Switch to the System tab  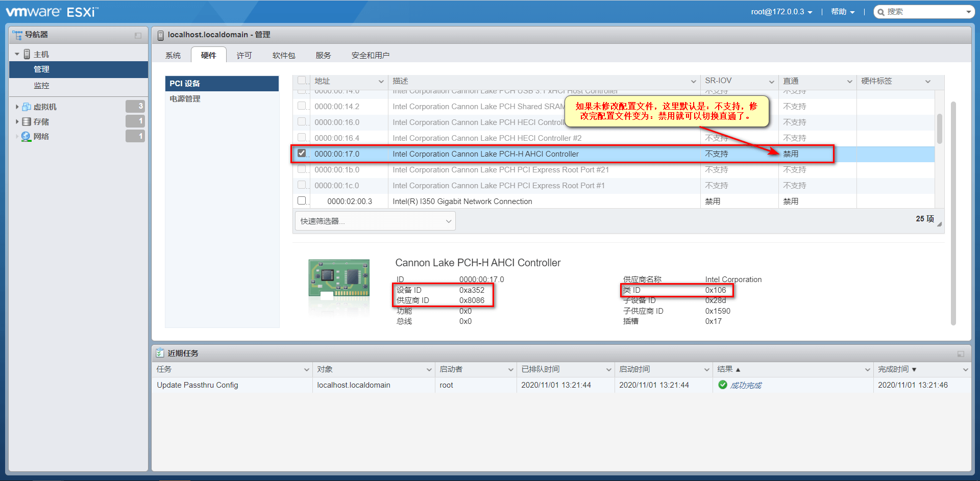[x=173, y=55]
